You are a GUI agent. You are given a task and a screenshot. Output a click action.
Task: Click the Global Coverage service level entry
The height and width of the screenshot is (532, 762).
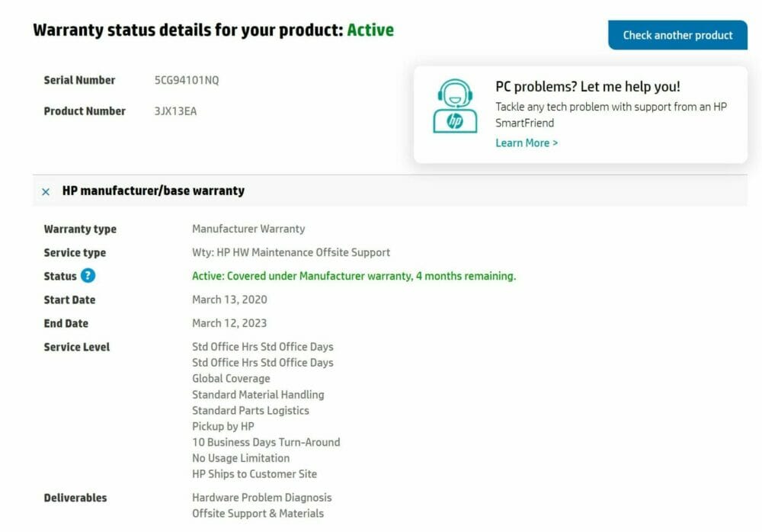[x=231, y=379]
